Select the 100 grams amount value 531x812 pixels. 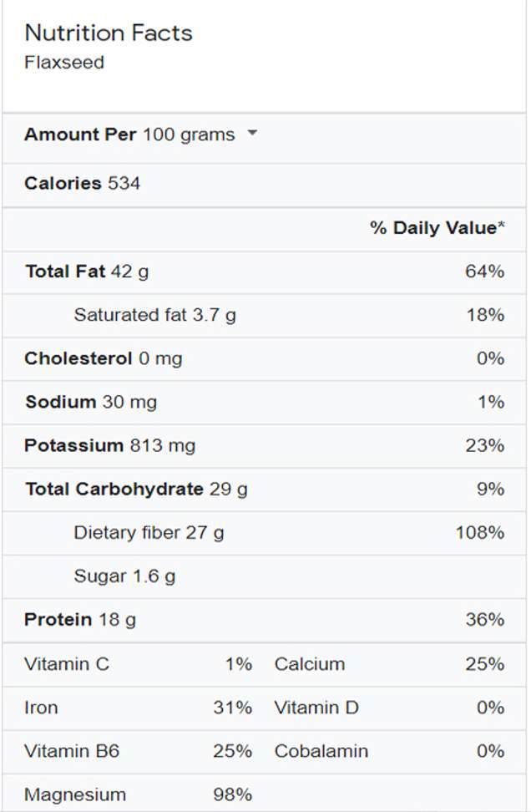coord(189,134)
